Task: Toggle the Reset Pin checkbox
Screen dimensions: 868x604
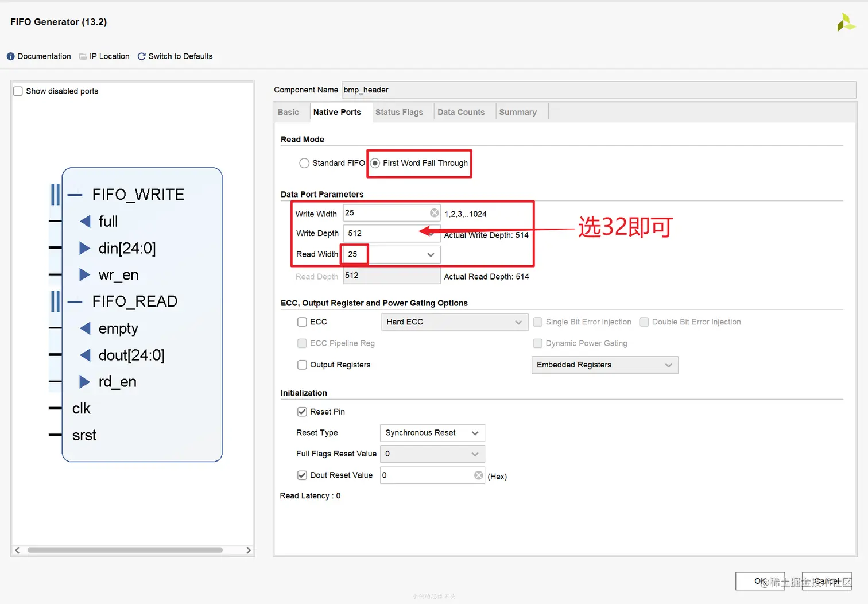Action: (x=302, y=412)
